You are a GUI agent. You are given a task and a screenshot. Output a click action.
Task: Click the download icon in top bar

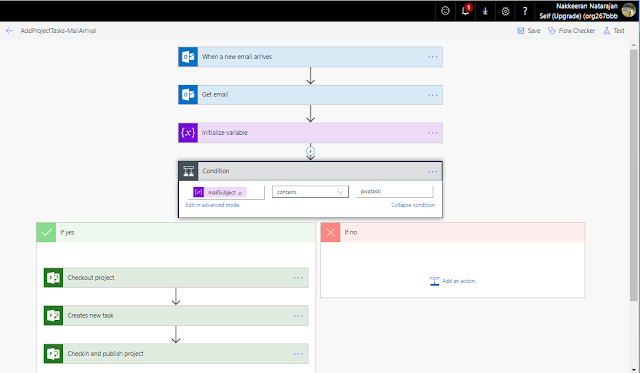(x=485, y=11)
